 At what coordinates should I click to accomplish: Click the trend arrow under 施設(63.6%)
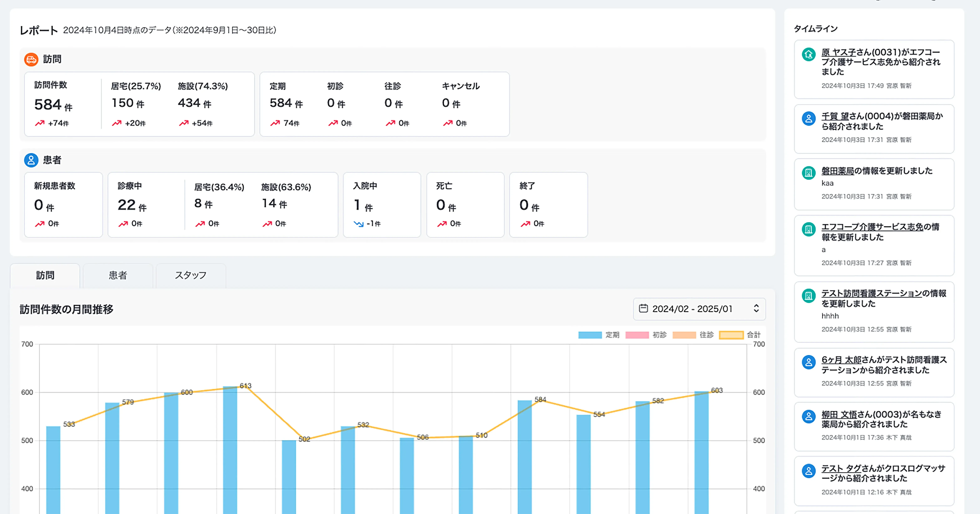click(267, 224)
